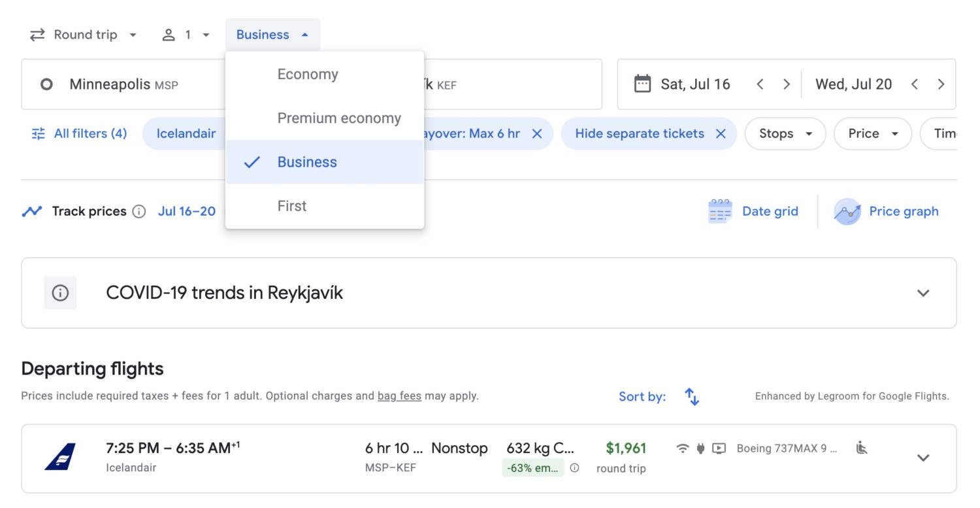
Task: Expand the Icelandair flight details
Action: (923, 458)
